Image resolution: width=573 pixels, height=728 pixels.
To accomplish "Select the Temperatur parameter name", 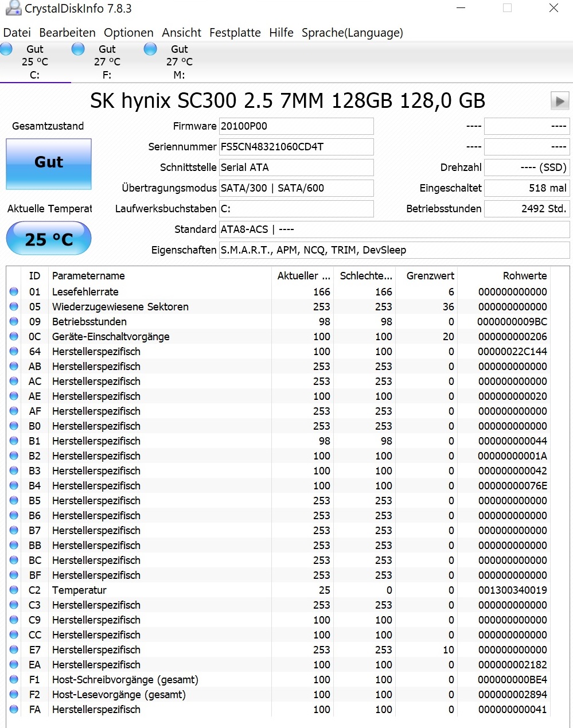I will click(79, 590).
